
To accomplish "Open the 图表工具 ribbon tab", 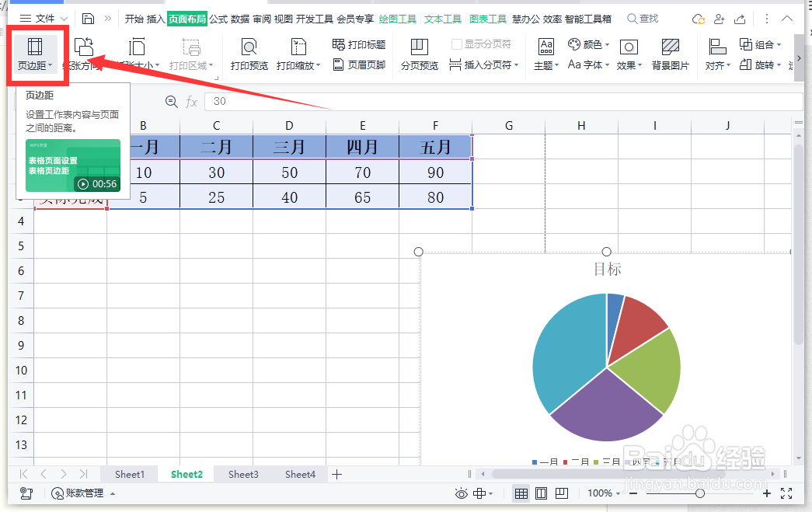I will click(488, 19).
